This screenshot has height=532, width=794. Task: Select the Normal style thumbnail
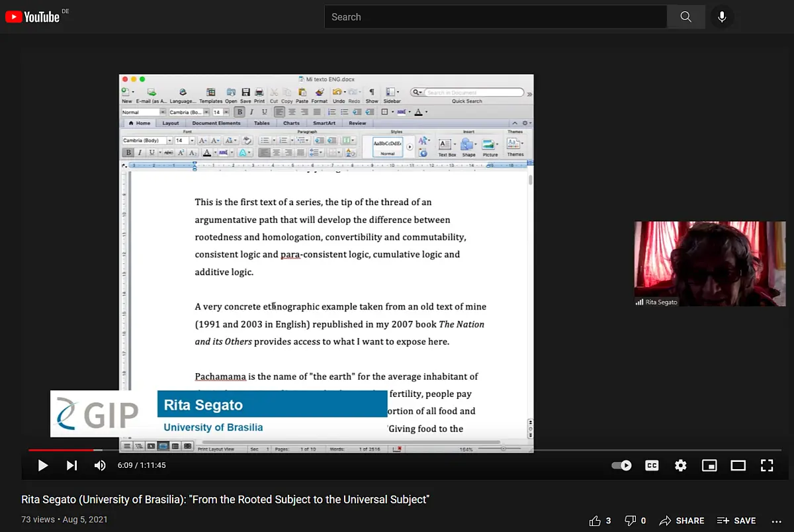click(x=388, y=147)
